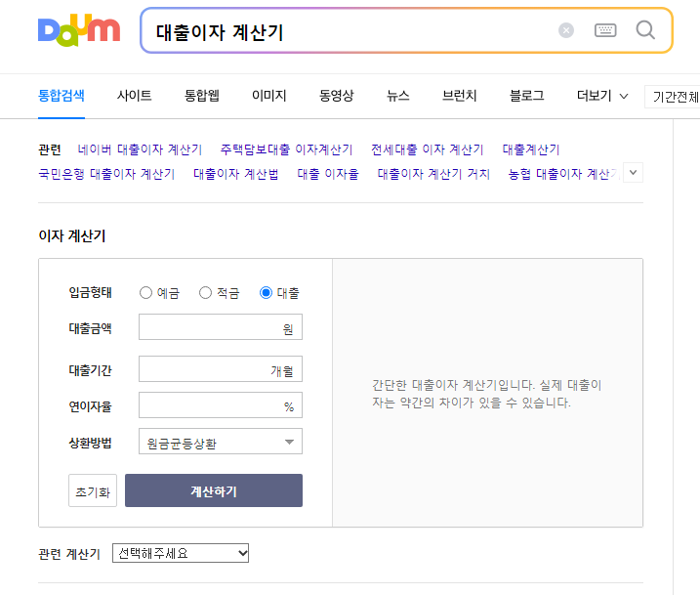Open the 이미지 tab
This screenshot has width=700, height=595.
click(269, 96)
